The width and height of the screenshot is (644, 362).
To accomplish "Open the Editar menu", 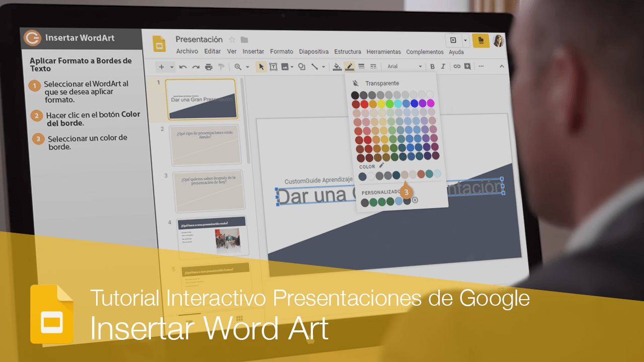I will click(x=212, y=51).
